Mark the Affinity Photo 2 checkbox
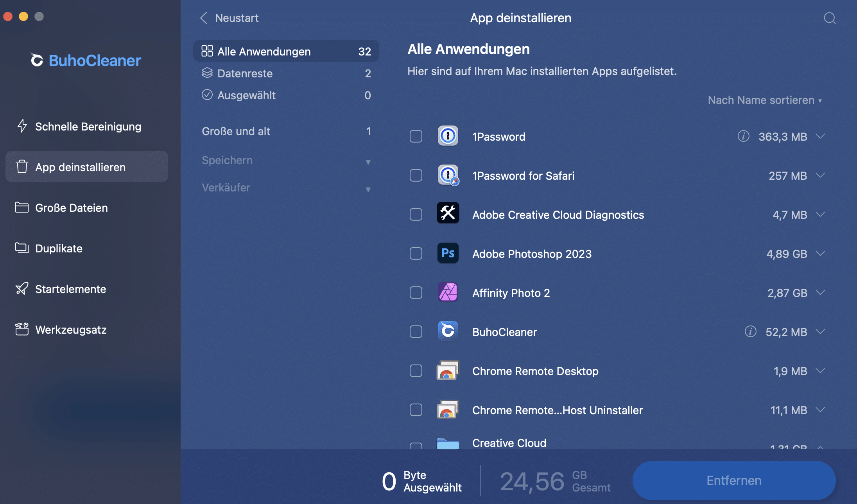This screenshot has width=857, height=504. [416, 293]
